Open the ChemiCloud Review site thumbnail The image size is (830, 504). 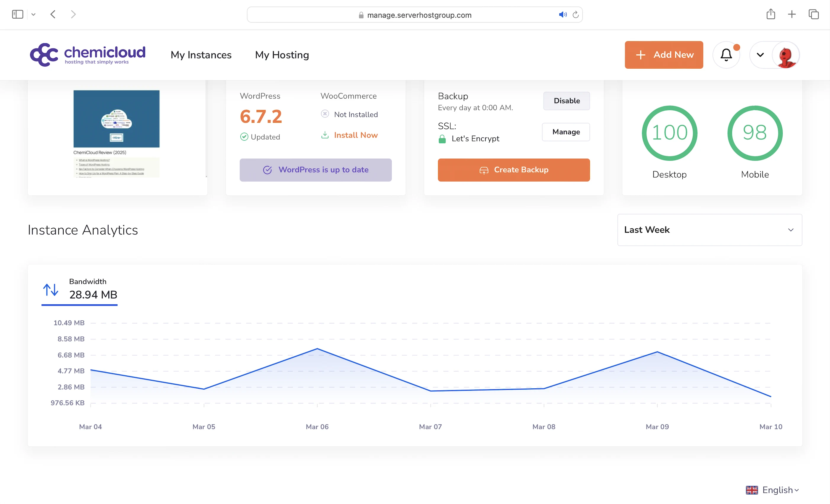117,133
